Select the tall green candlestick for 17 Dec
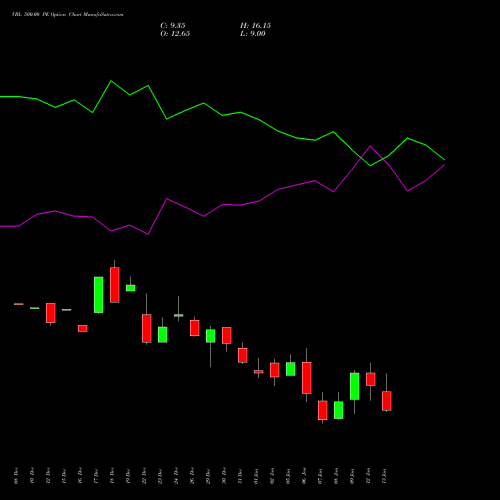Screen dimensions: 500x500 pyautogui.click(x=99, y=295)
